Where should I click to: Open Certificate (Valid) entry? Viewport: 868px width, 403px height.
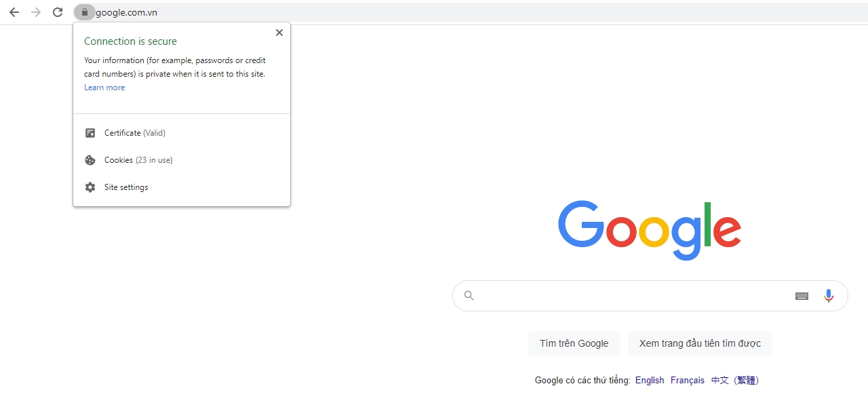coord(182,133)
